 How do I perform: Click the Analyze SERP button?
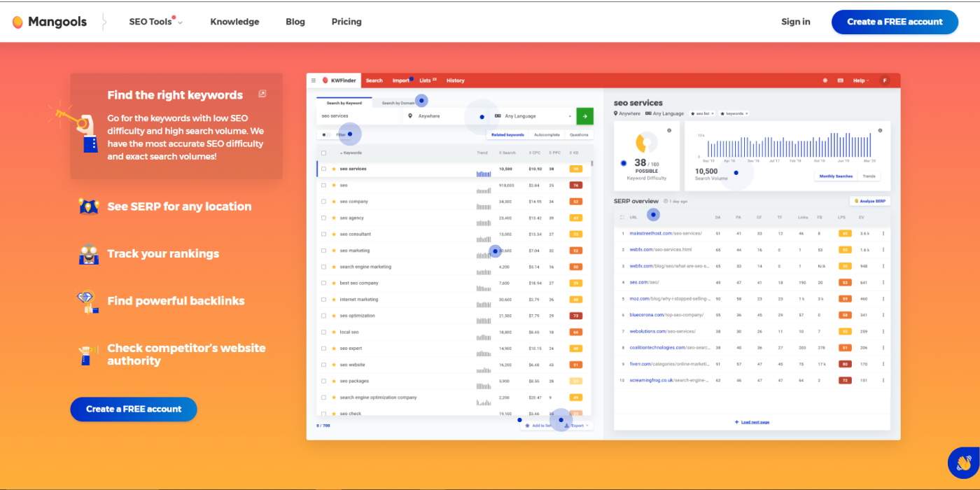pos(870,201)
